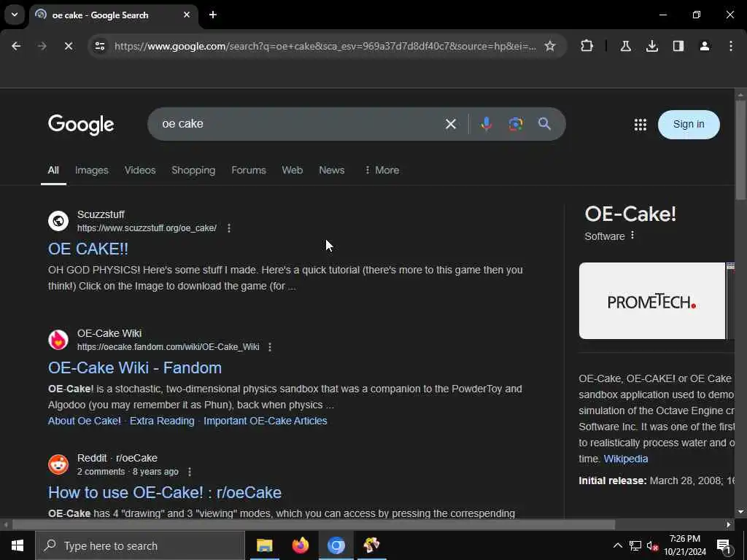The width and height of the screenshot is (747, 560).
Task: Click the vertical page scrollbar
Action: [740, 150]
